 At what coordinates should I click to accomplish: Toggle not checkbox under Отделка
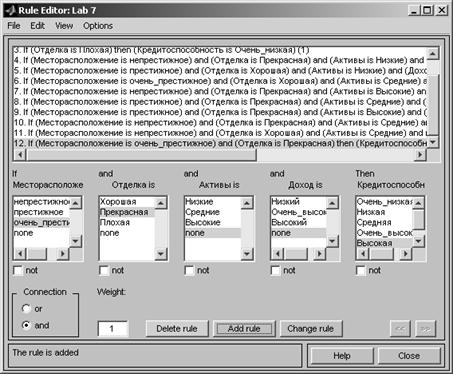[104, 270]
